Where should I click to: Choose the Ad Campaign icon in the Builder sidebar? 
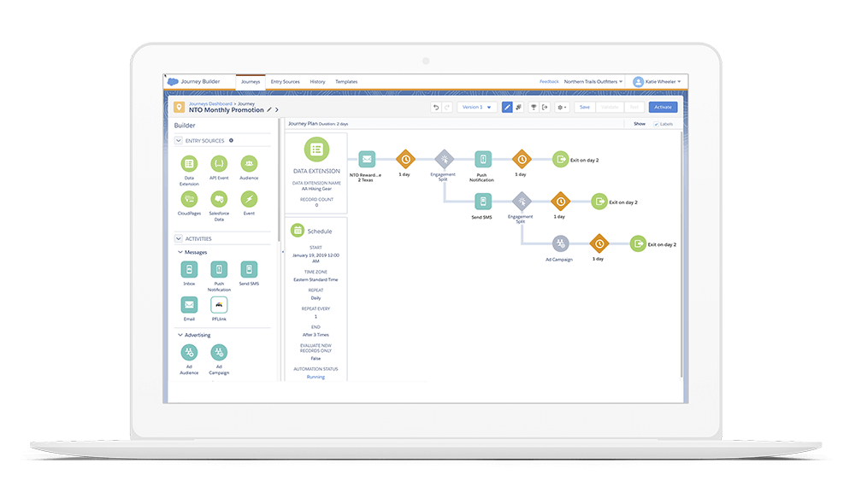(x=219, y=353)
